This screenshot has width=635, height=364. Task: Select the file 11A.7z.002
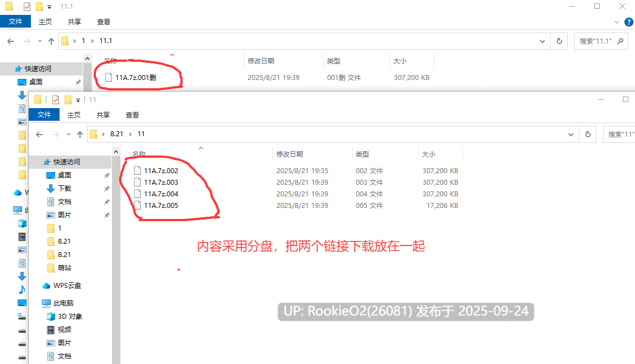click(x=161, y=171)
